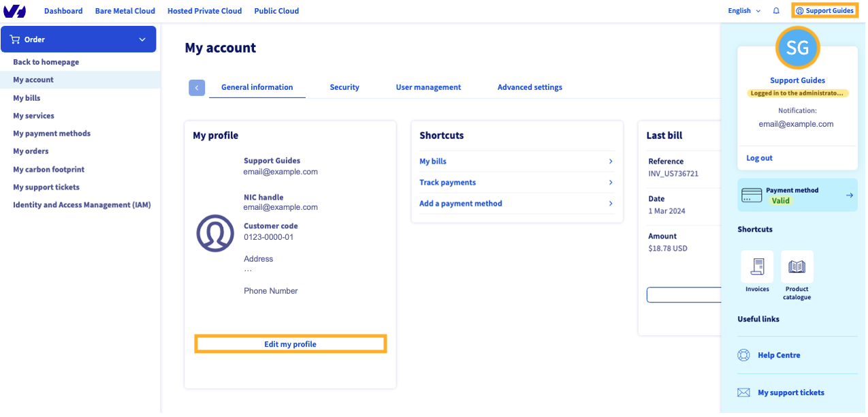Click the Payment method arrow icon

(x=849, y=196)
